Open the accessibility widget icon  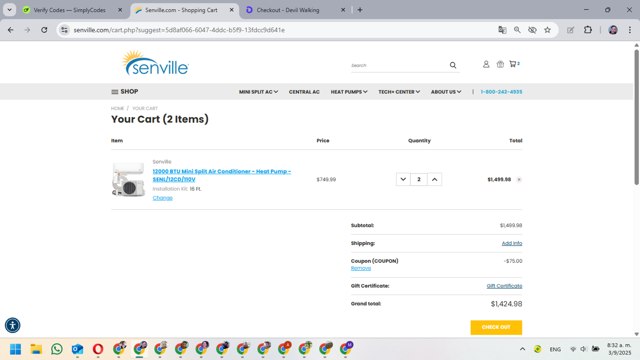click(13, 325)
